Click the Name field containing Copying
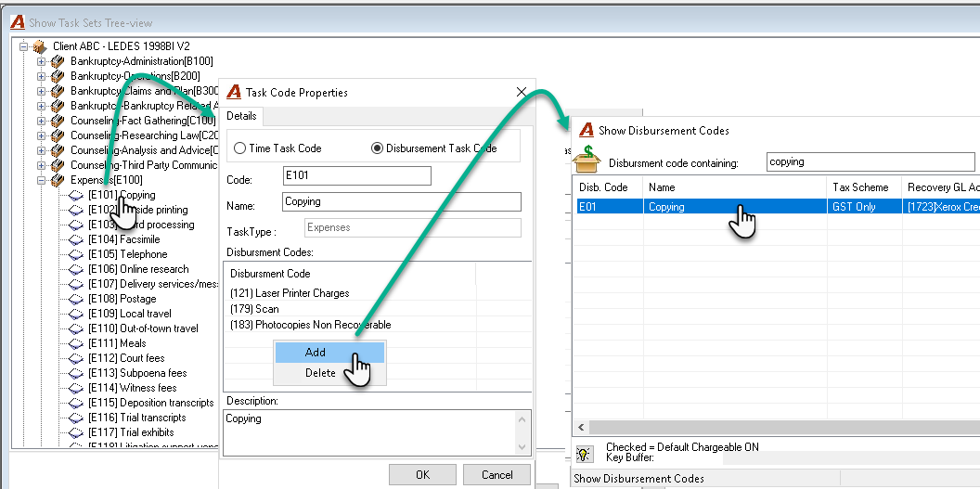This screenshot has width=980, height=489. [x=402, y=201]
